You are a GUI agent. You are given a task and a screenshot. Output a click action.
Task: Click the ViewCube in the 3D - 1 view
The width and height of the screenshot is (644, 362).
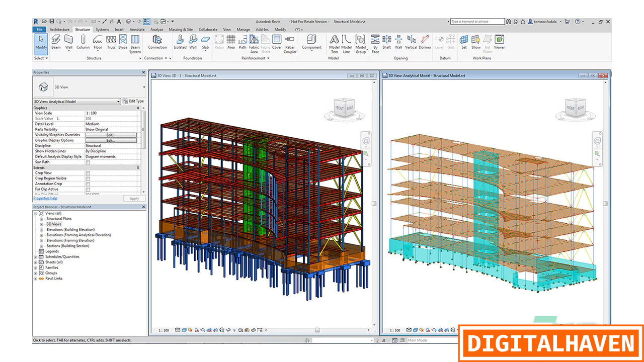pyautogui.click(x=344, y=108)
